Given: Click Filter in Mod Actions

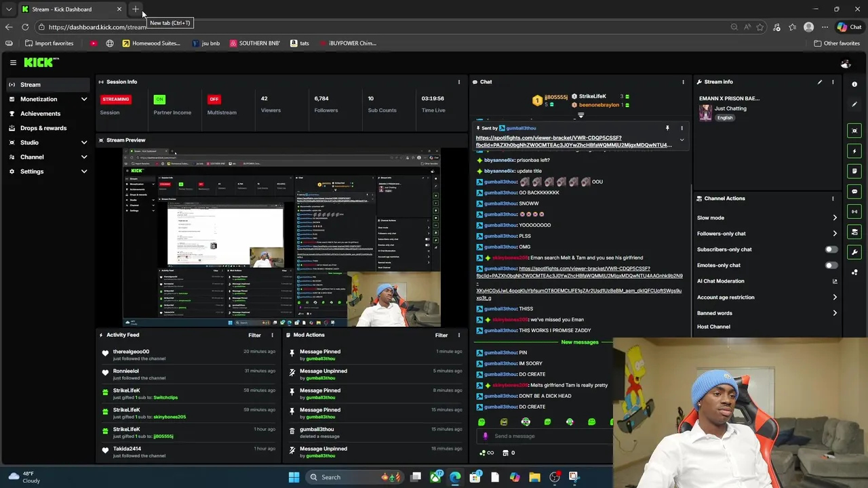Looking at the screenshot, I should (x=441, y=335).
